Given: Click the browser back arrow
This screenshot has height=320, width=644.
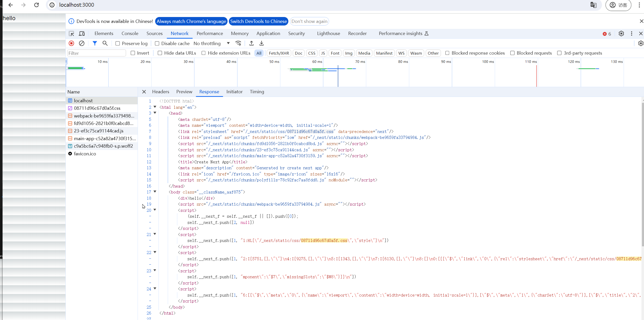Looking at the screenshot, I should click(x=11, y=5).
